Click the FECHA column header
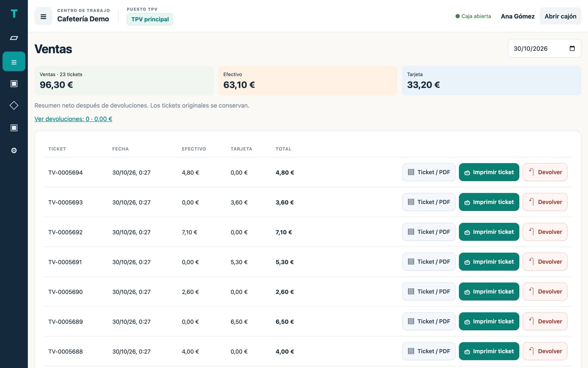Screen dimensions: 588x368 121,149
